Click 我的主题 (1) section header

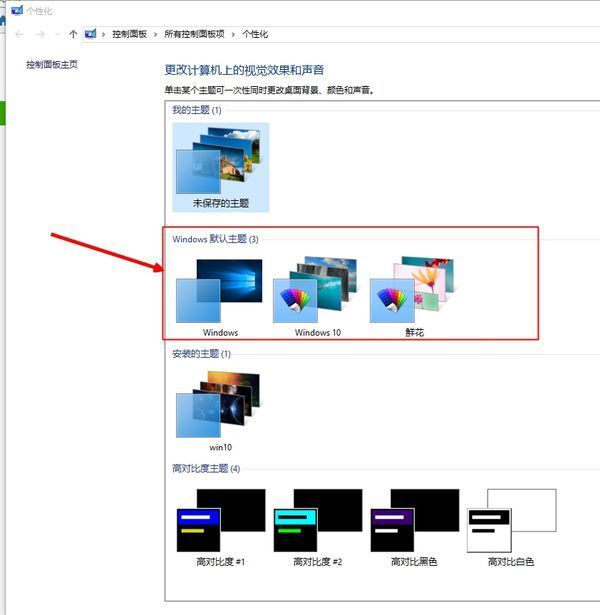[197, 110]
